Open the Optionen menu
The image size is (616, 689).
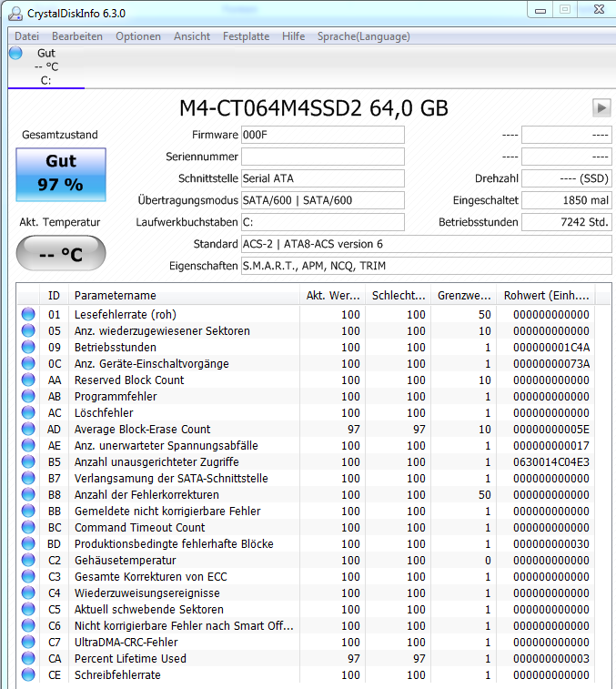pyautogui.click(x=138, y=36)
